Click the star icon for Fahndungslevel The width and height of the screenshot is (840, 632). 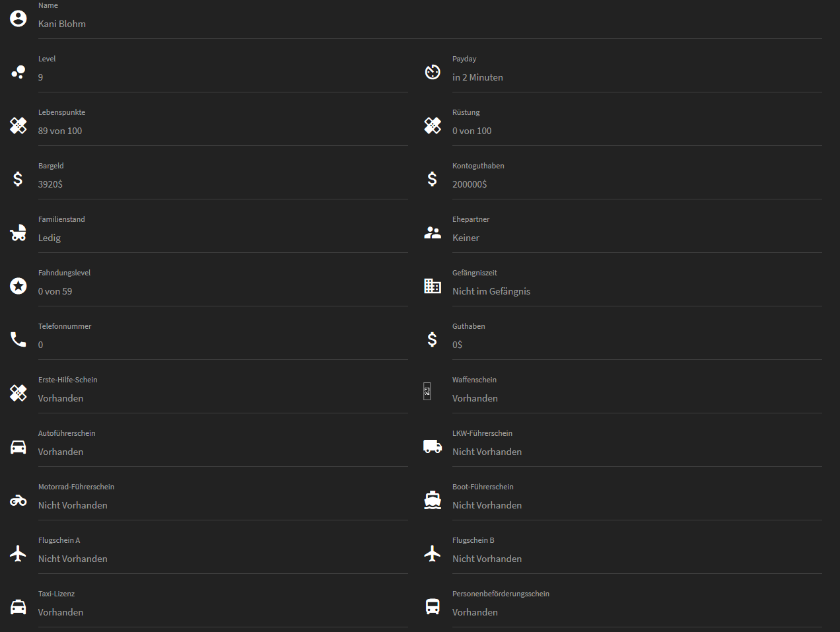point(18,286)
